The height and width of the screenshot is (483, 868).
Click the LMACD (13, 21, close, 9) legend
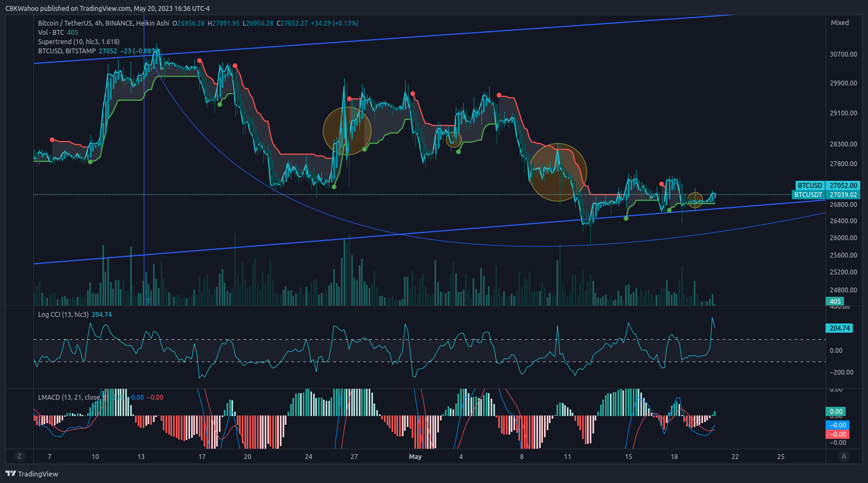[74, 398]
